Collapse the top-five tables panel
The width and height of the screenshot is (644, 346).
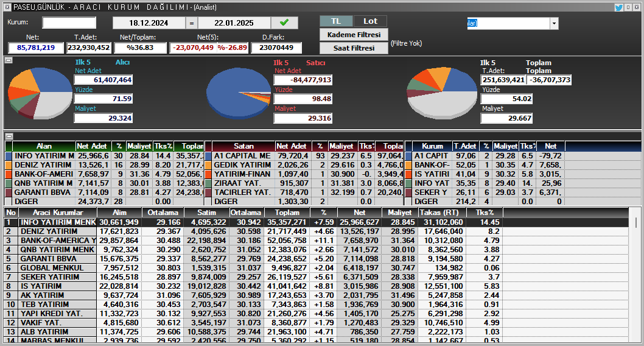[x=9, y=136]
